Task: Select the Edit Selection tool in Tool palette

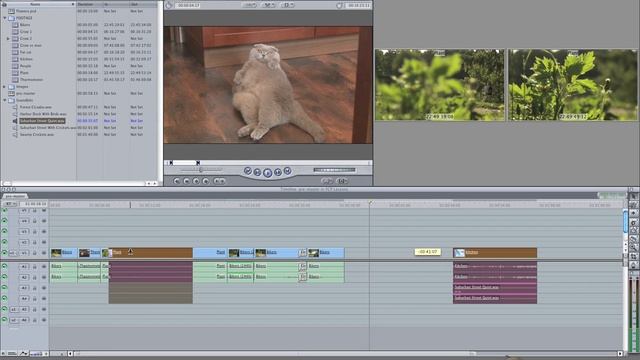Action: (633, 205)
